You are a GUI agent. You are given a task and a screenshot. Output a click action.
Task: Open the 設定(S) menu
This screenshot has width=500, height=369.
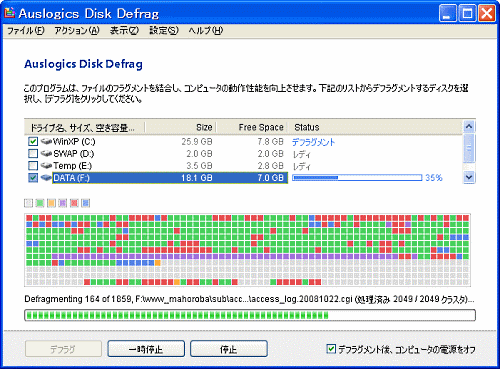pos(164,31)
